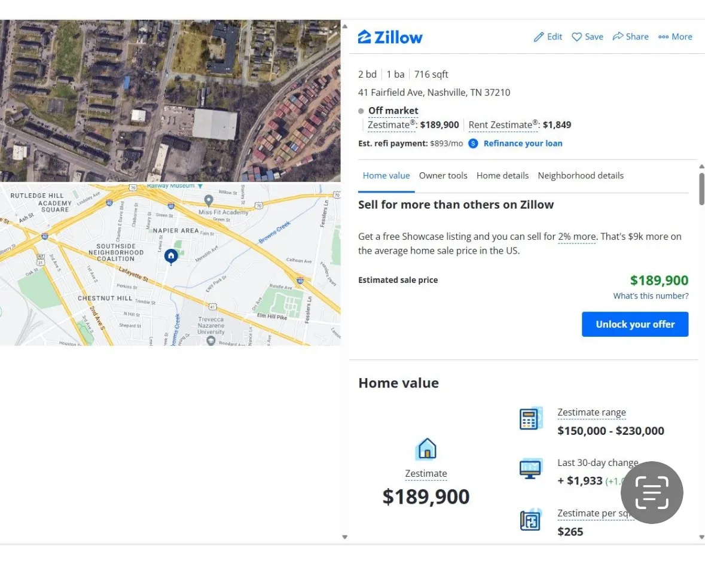
Task: Click the aerial satellite property image
Action: (170, 100)
